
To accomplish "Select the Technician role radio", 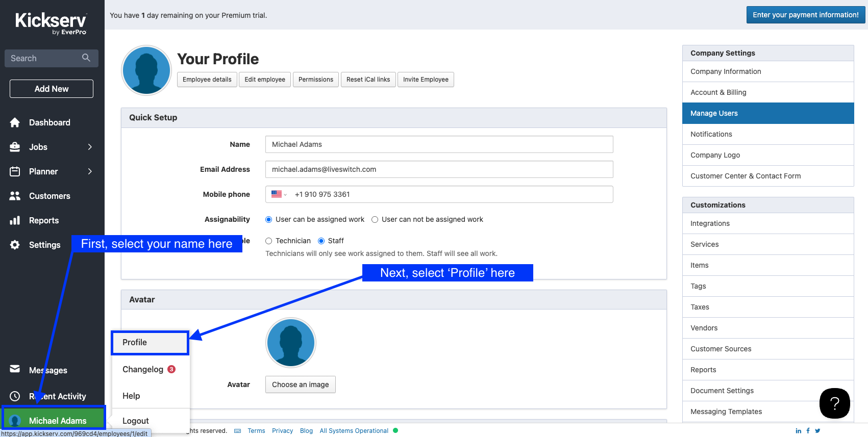I will point(268,241).
